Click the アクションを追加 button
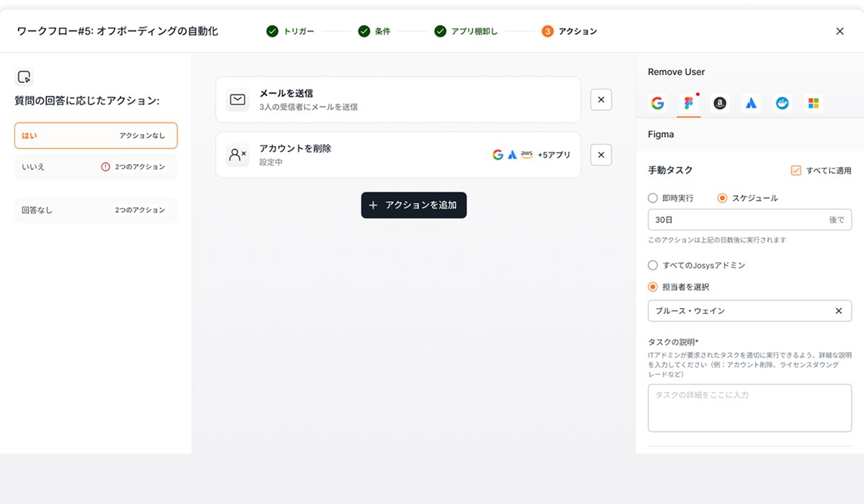This screenshot has height=504, width=864. 414,205
